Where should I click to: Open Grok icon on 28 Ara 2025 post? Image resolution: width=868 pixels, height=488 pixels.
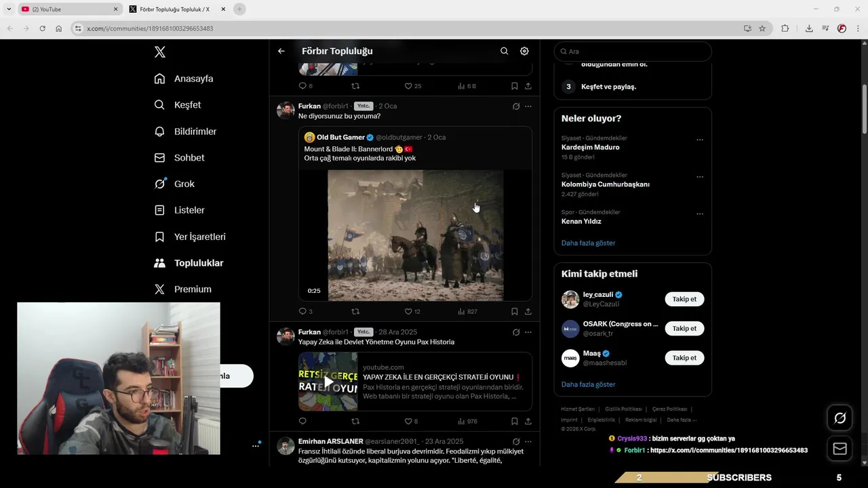[x=516, y=332]
